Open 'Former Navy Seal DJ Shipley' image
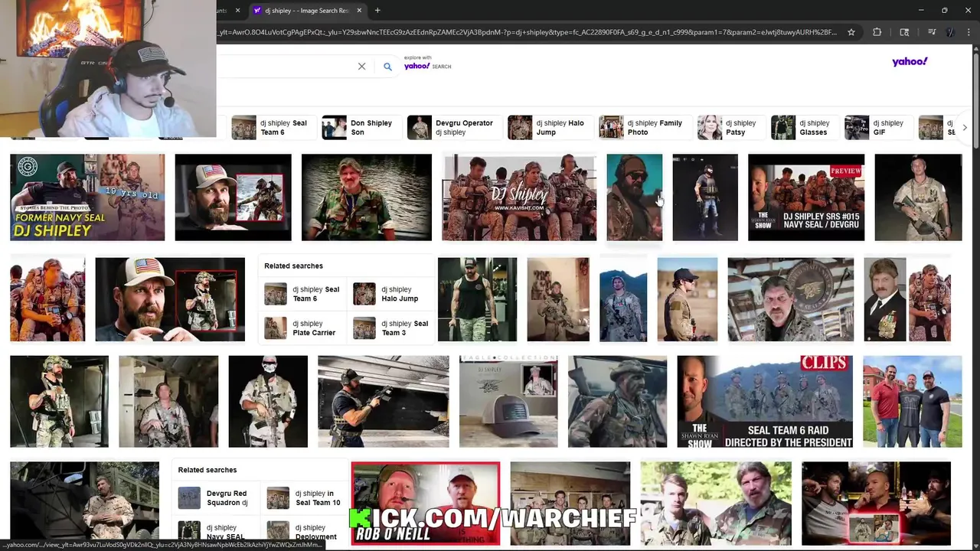This screenshot has width=980, height=551. tap(87, 197)
